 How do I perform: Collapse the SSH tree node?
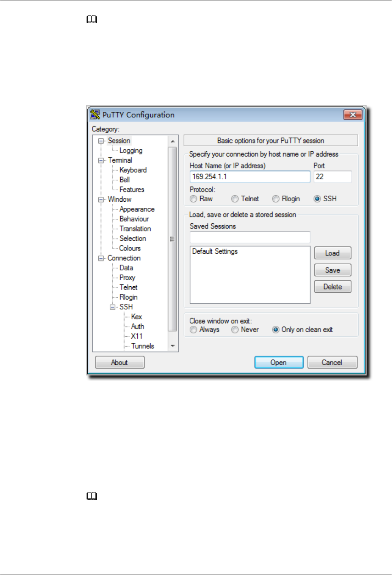[x=113, y=307]
